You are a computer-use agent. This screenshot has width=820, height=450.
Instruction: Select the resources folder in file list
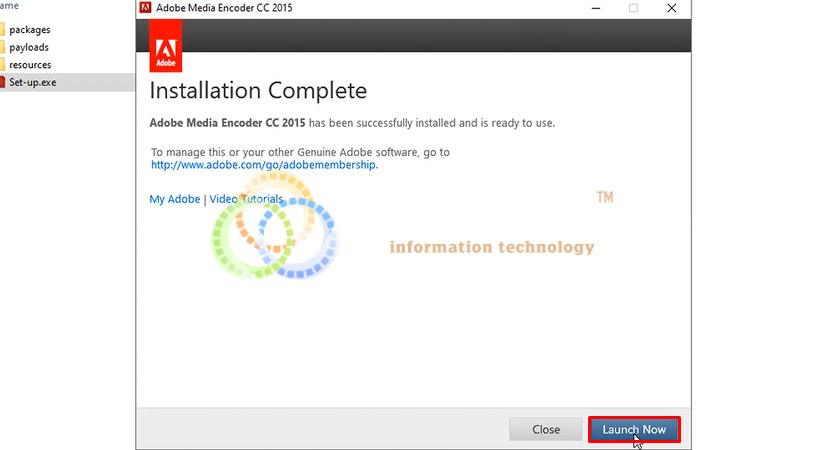pos(30,65)
